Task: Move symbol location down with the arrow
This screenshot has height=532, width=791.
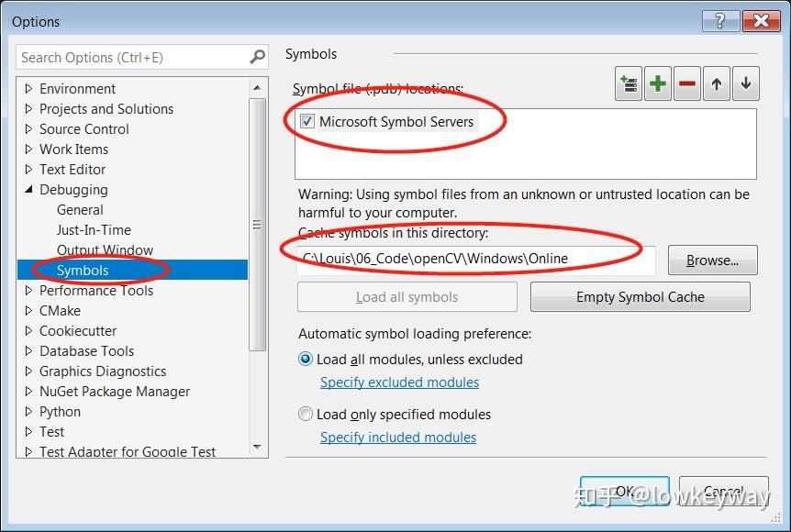Action: (745, 84)
